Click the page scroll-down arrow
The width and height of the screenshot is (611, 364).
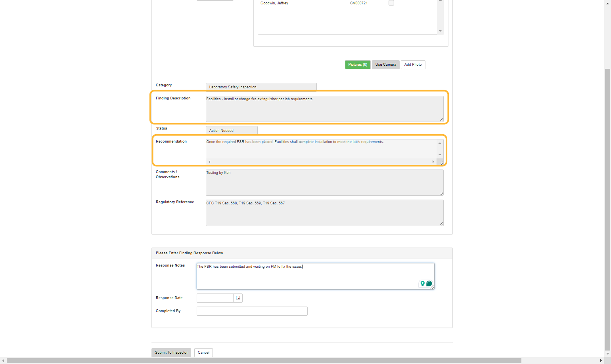pos(607,354)
